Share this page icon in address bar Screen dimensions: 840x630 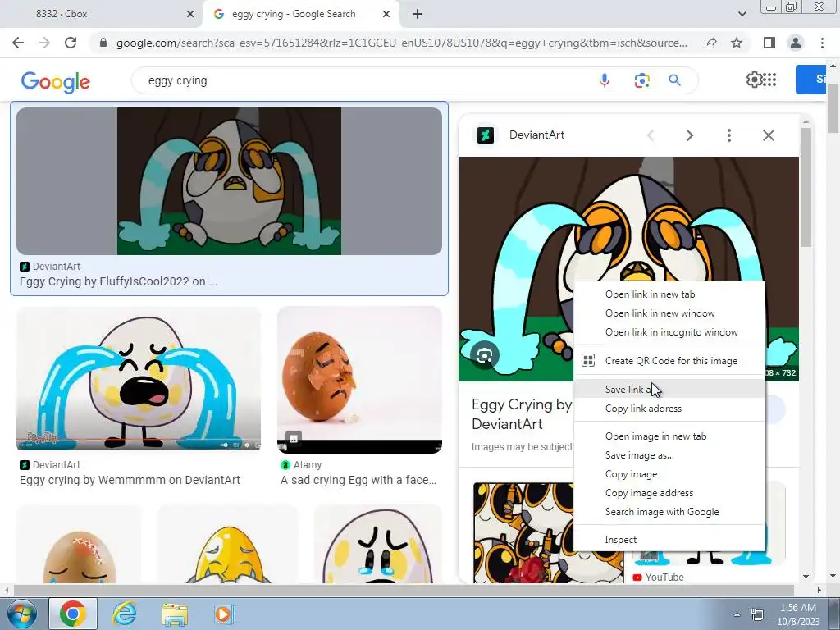(710, 43)
